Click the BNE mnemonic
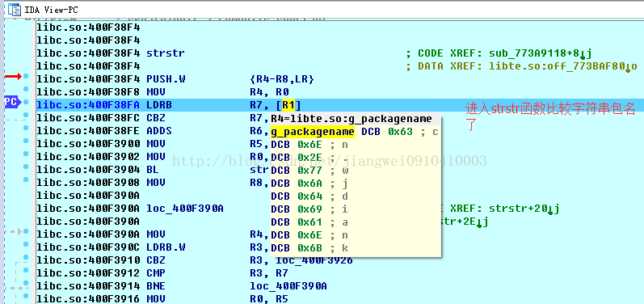 [156, 286]
